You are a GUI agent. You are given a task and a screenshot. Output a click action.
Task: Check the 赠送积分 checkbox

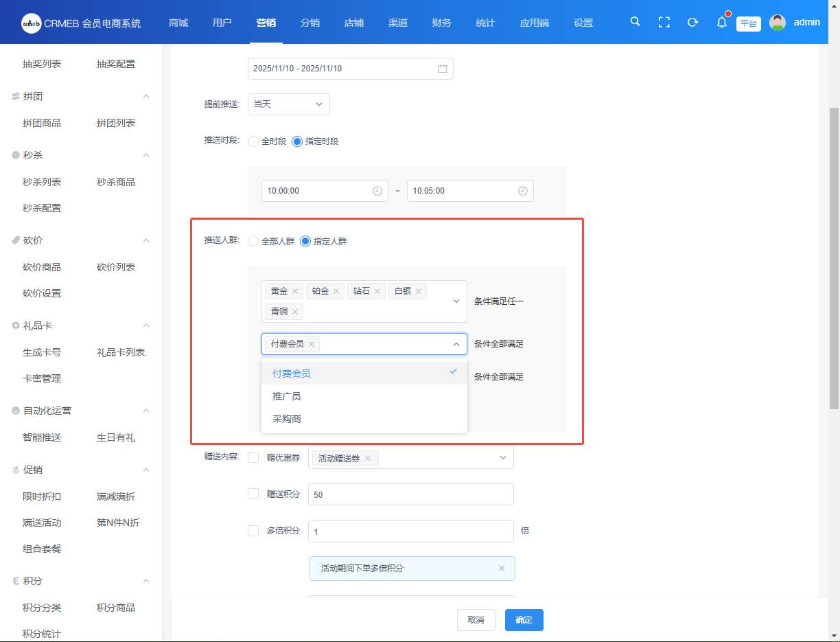[253, 494]
